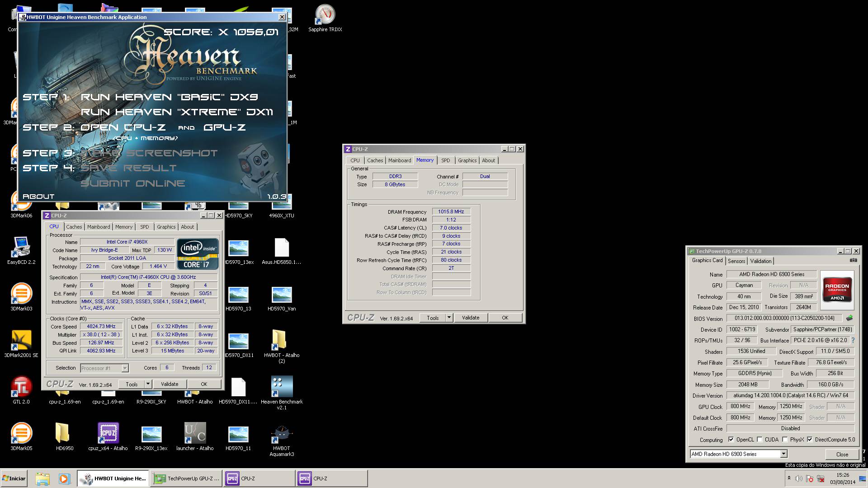Click Validate in CPU-Z Memory window
868x488 pixels.
(x=471, y=318)
